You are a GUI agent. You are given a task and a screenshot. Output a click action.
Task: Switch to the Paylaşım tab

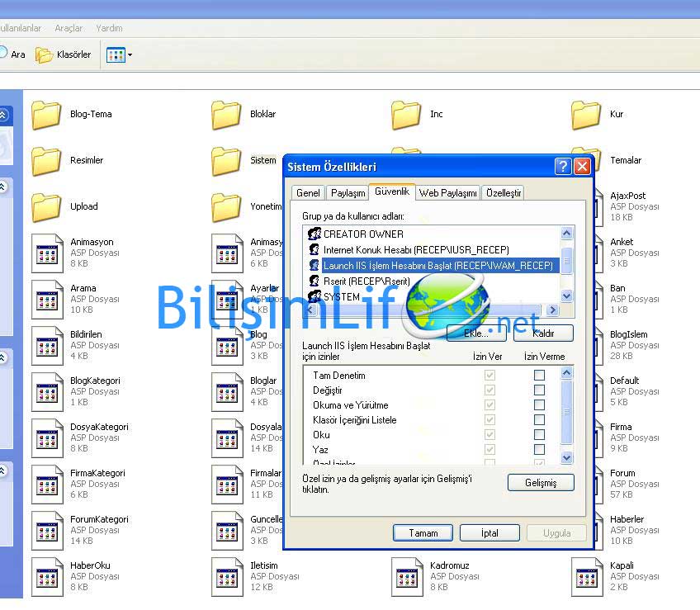[x=348, y=193]
